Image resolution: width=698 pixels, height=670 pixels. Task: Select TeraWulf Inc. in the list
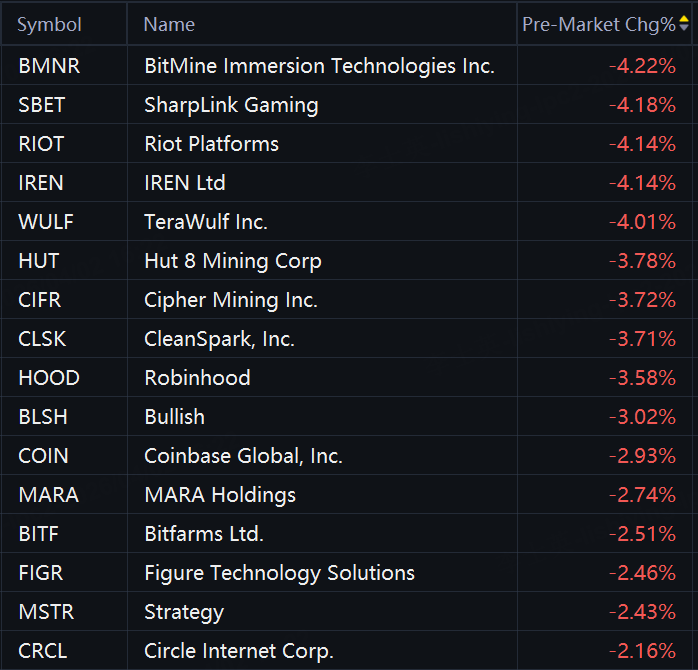click(206, 222)
